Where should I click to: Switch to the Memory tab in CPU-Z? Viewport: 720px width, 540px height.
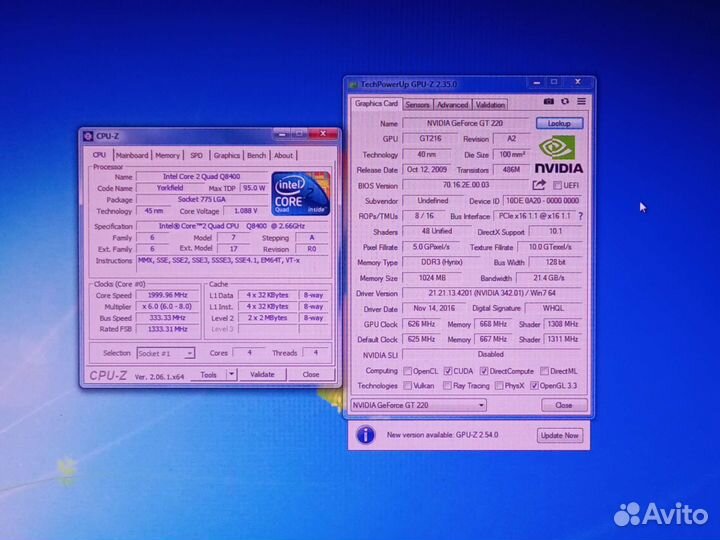168,155
